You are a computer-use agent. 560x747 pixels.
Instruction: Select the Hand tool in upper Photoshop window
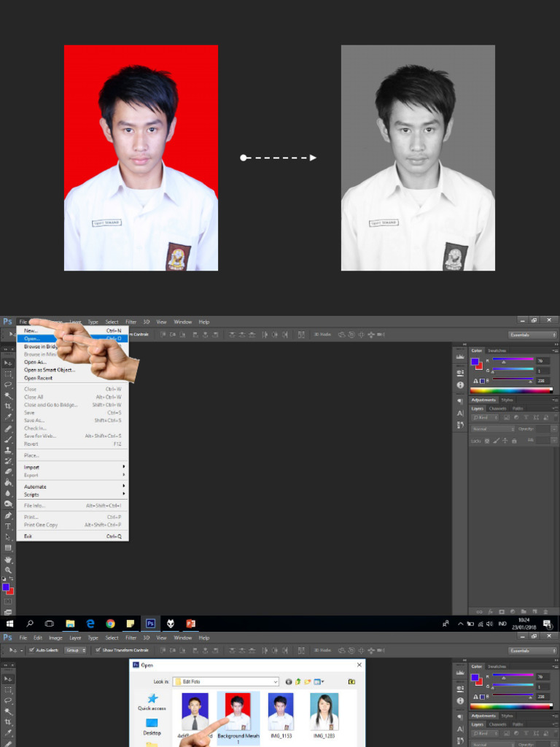tap(8, 560)
